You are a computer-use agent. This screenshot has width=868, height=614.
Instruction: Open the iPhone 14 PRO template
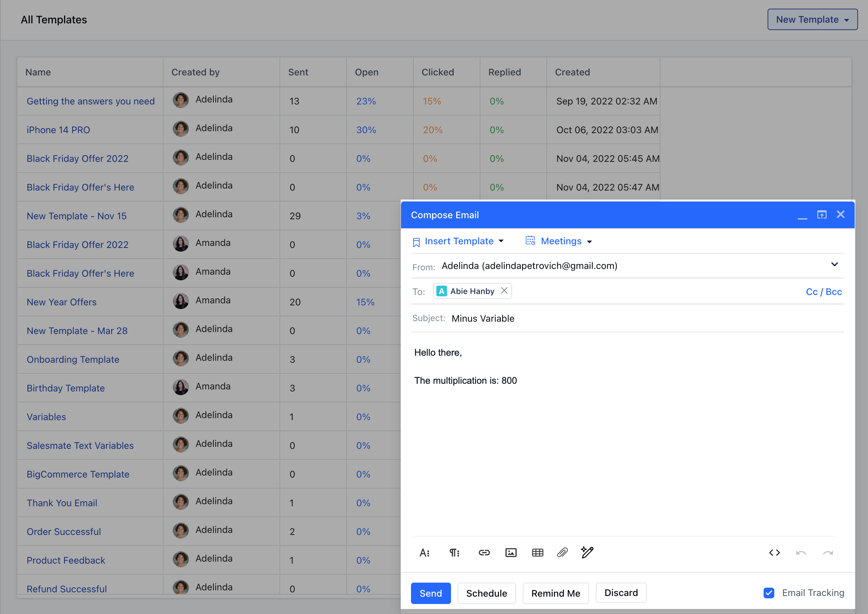point(58,130)
